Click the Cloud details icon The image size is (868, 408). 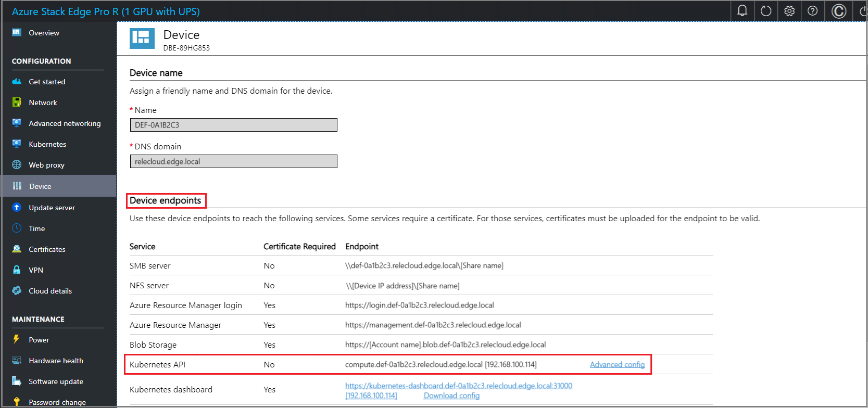(17, 290)
